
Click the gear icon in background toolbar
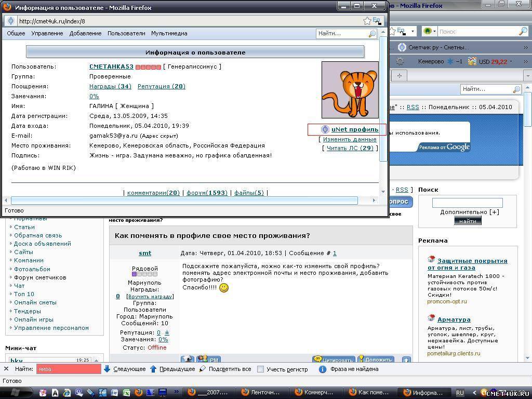[400, 61]
